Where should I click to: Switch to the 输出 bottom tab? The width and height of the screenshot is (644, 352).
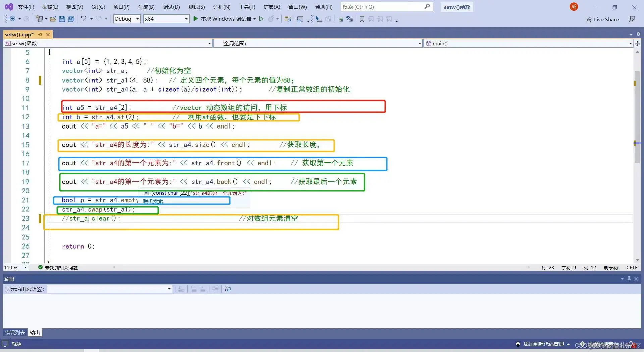tap(35, 332)
